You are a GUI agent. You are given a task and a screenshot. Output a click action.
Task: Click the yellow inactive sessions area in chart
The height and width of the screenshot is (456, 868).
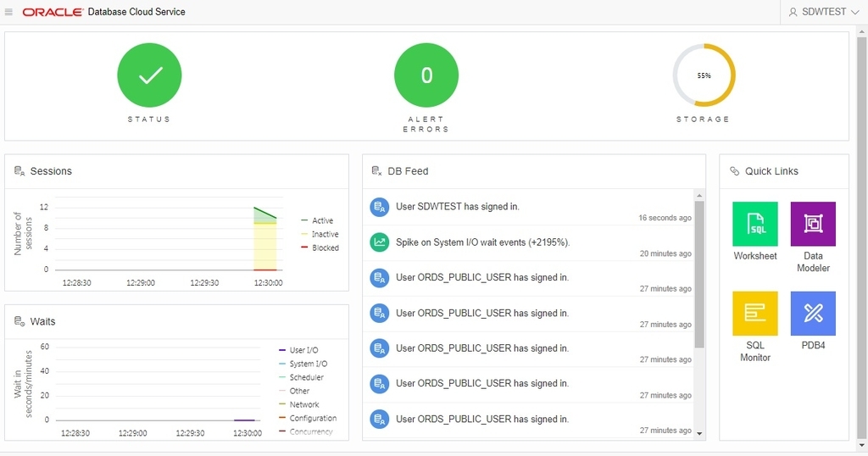(x=265, y=247)
